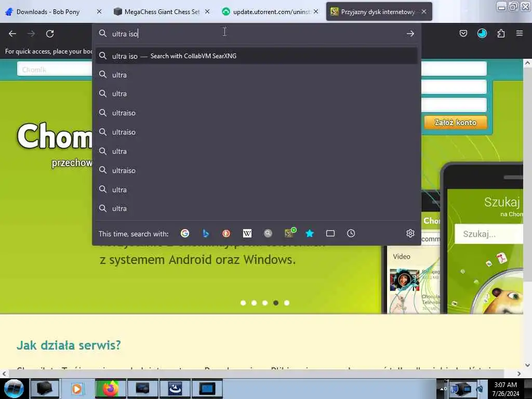Click the Szukaj search box on phone image
Image resolution: width=532 pixels, height=399 pixels.
coord(488,234)
